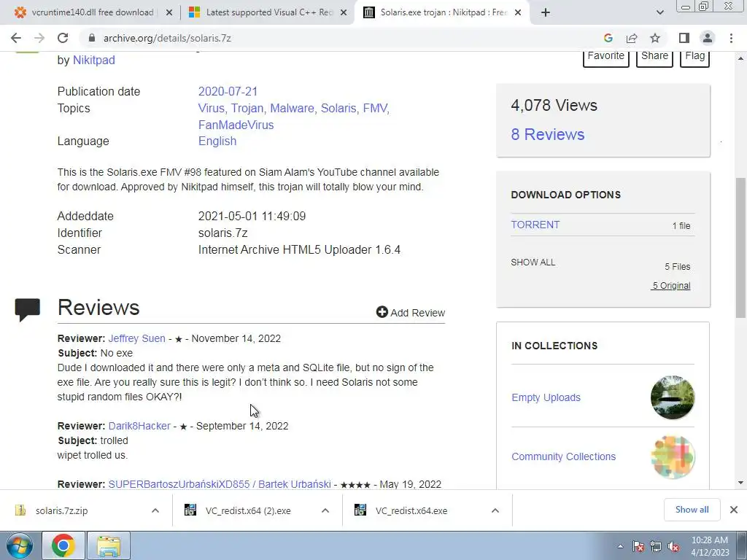747x560 pixels.
Task: Close the vcruntime140.dll tab
Action: click(169, 13)
